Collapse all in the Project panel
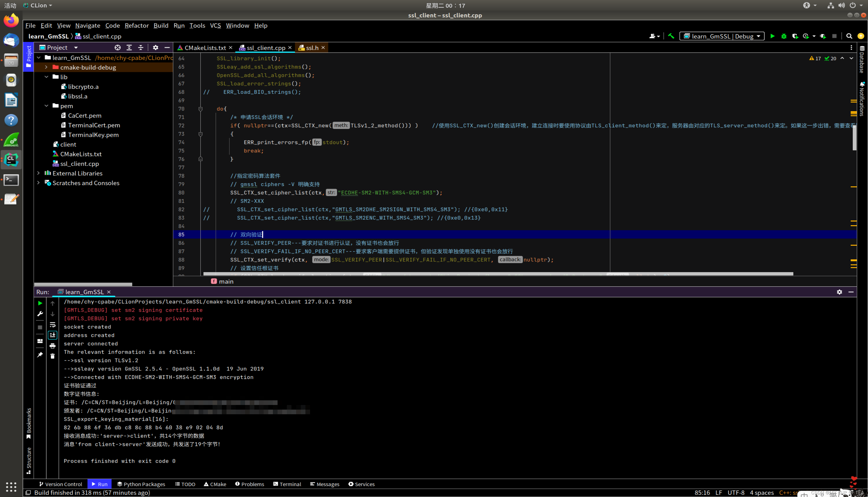Viewport: 868px width, 497px height. 140,47
